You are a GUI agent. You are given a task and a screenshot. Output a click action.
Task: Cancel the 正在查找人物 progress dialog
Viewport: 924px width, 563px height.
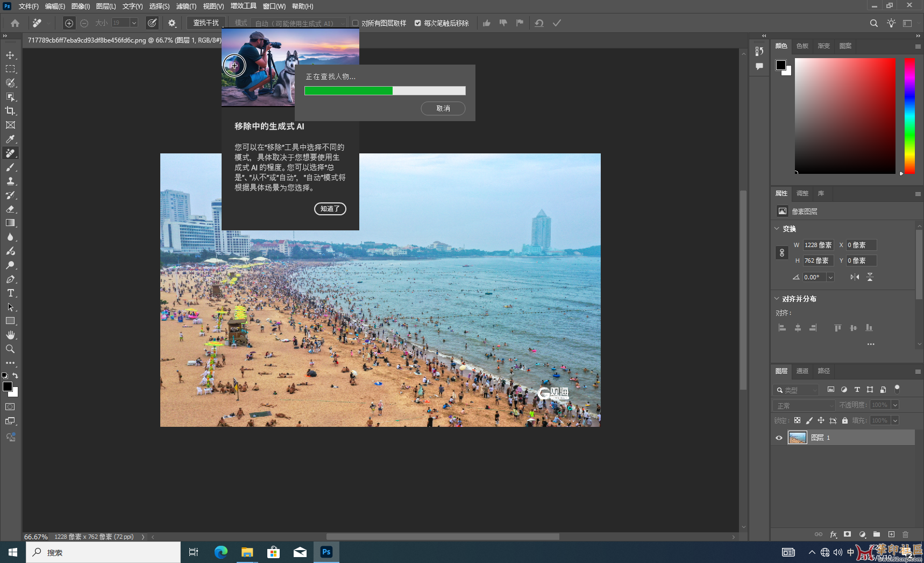tap(443, 108)
